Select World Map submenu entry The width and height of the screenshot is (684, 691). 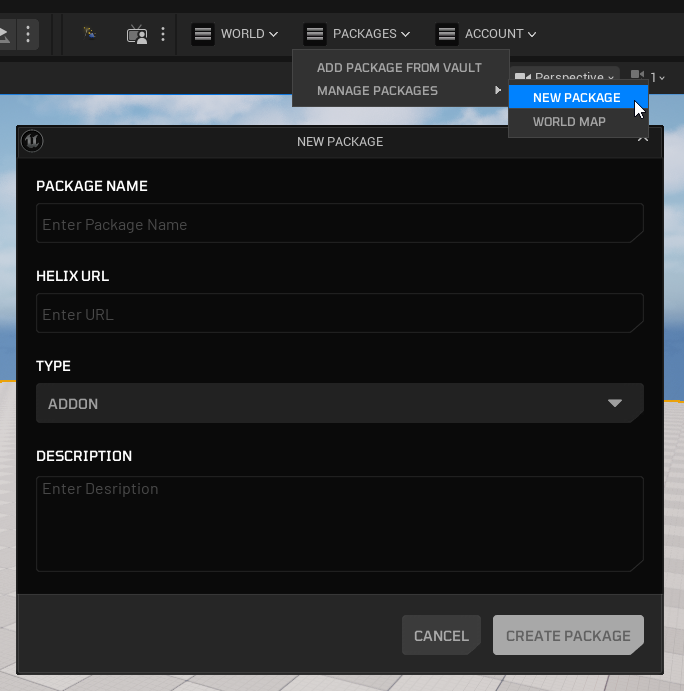578,122
